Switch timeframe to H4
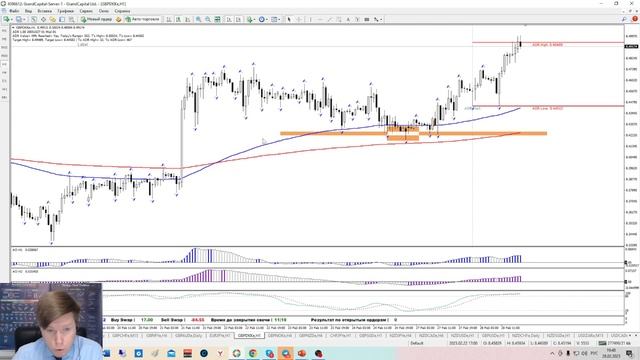This screenshot has width=640, height=360. coord(4,73)
